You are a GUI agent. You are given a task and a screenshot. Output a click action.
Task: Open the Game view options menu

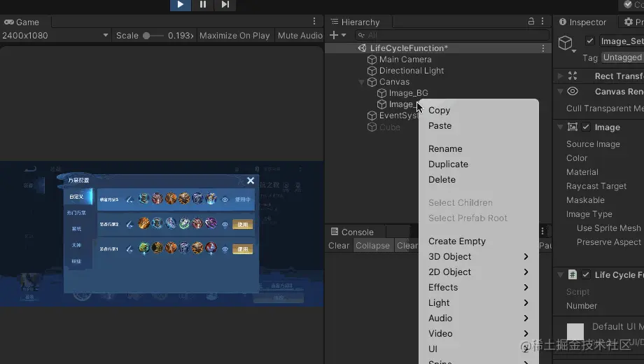coord(314,22)
